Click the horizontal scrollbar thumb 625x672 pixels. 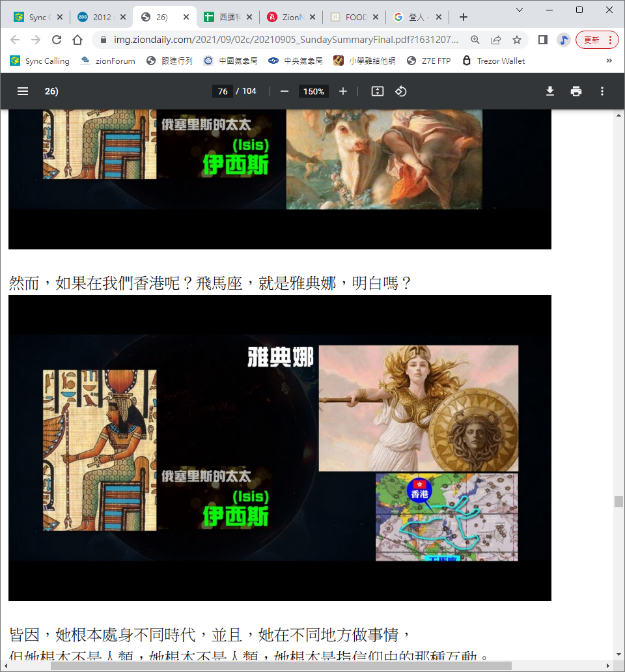click(281, 665)
